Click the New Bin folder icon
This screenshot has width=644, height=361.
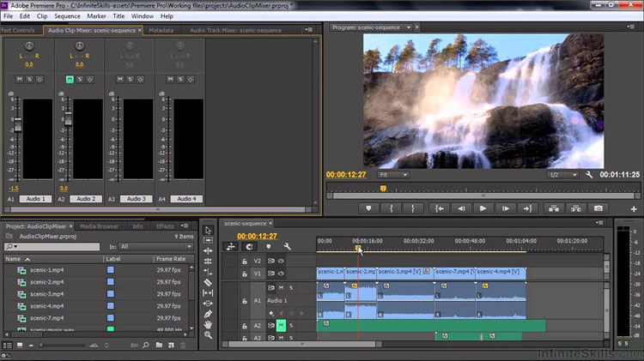(x=159, y=345)
